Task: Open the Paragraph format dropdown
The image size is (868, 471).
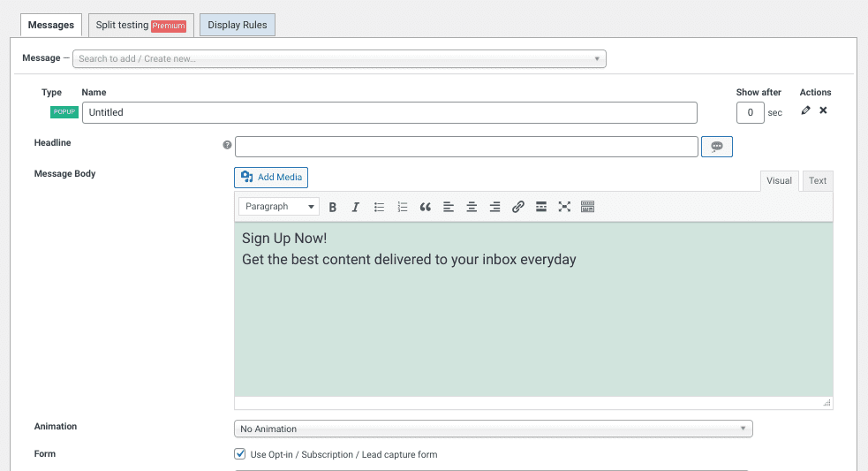Action: (x=279, y=206)
